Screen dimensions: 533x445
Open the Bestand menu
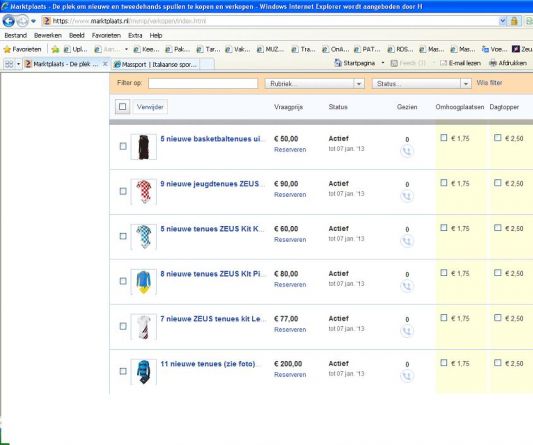coord(15,35)
